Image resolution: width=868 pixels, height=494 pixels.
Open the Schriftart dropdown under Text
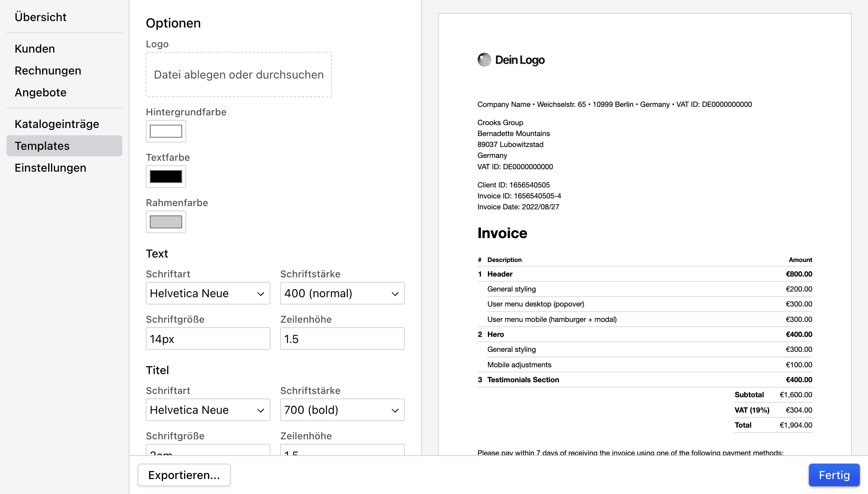point(208,293)
